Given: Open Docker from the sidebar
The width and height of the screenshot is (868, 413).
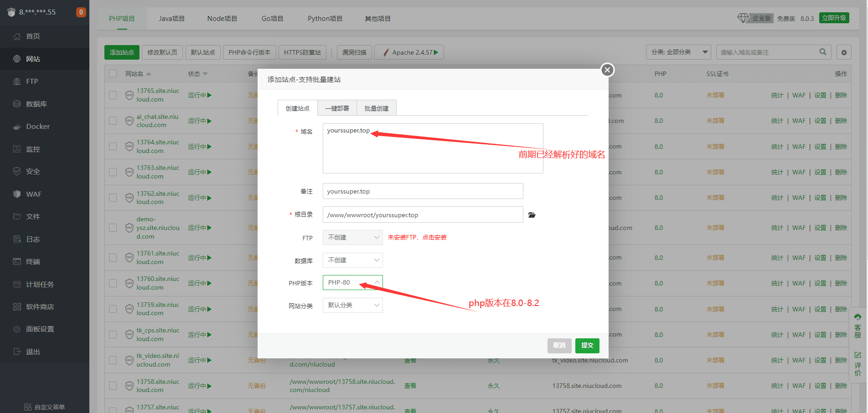Looking at the screenshot, I should pyautogui.click(x=38, y=127).
